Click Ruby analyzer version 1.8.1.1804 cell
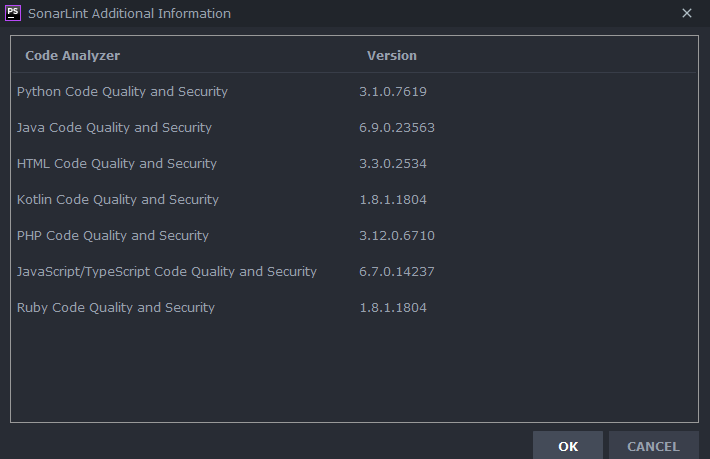The width and height of the screenshot is (710, 459). pos(393,308)
